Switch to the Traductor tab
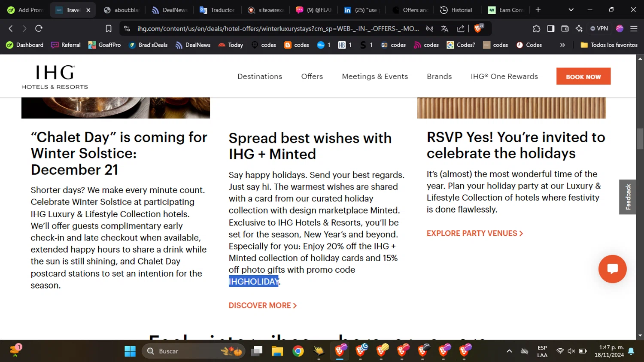Viewport: 644px width, 362px height. (x=217, y=10)
